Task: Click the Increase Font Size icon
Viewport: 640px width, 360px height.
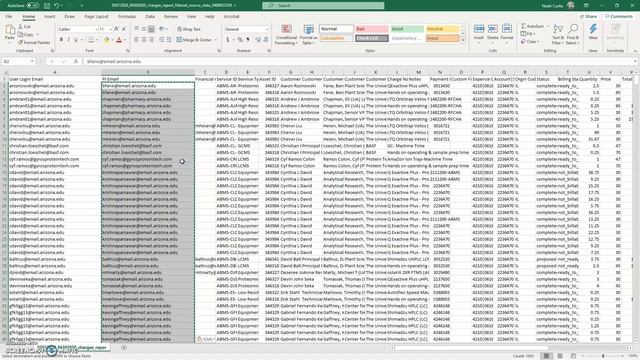Action: (x=117, y=29)
